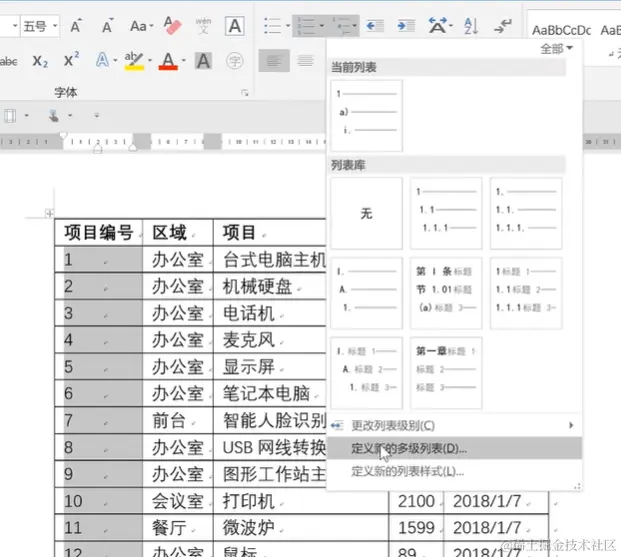Open the Change Case Aa menu
The image size is (621, 557).
click(141, 26)
